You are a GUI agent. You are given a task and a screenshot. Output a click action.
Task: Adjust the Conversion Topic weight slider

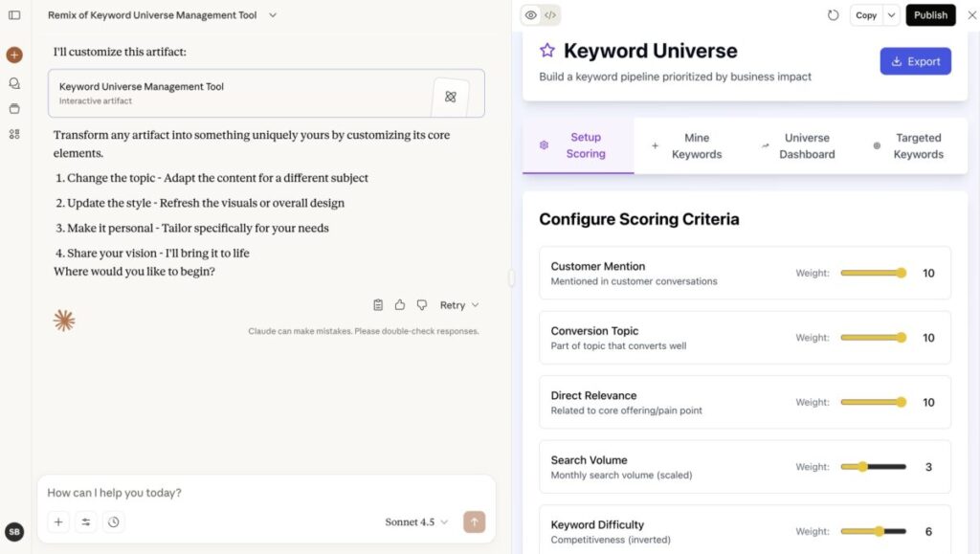(x=873, y=337)
